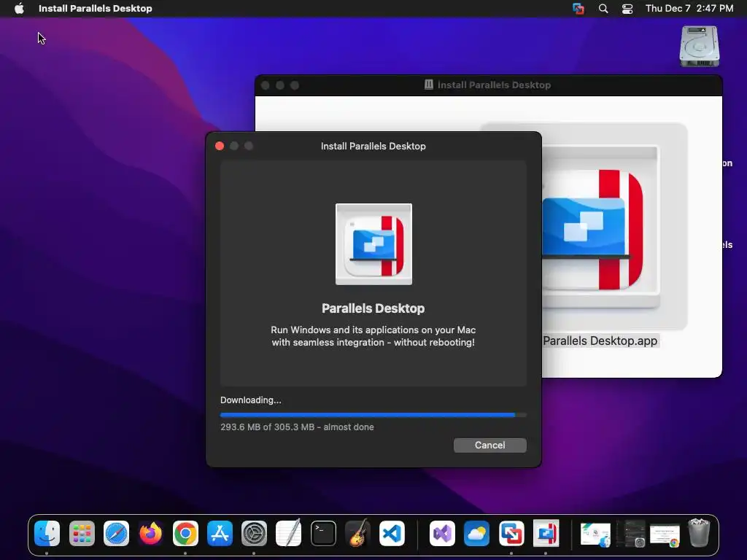Select Parallels Desktop.app in the background window

pos(600,341)
